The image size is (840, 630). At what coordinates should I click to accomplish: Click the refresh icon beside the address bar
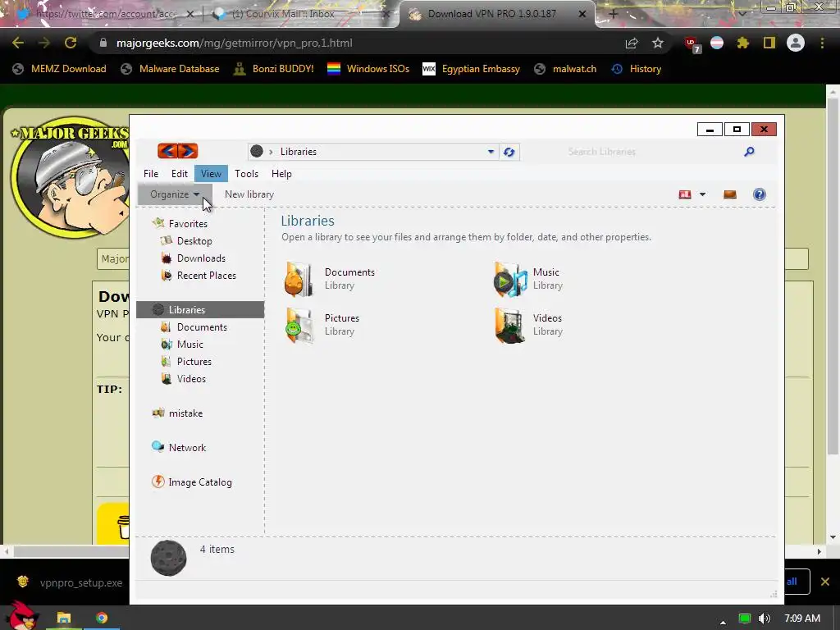coord(509,152)
